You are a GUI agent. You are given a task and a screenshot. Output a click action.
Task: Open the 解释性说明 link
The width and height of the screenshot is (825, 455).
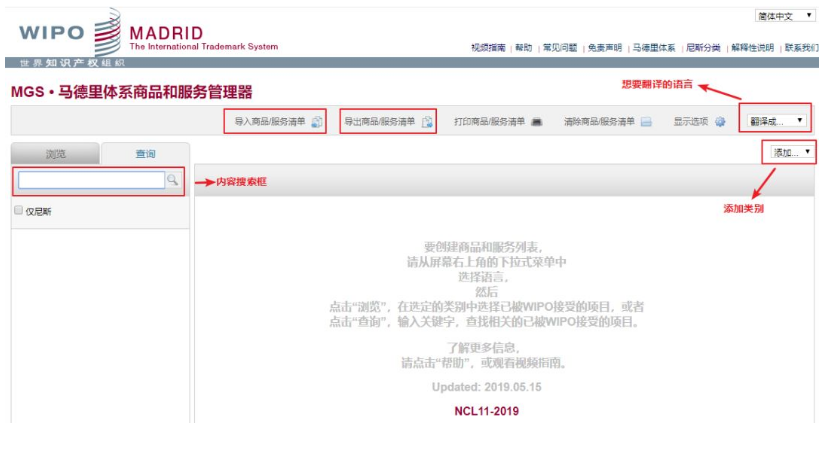click(x=752, y=48)
